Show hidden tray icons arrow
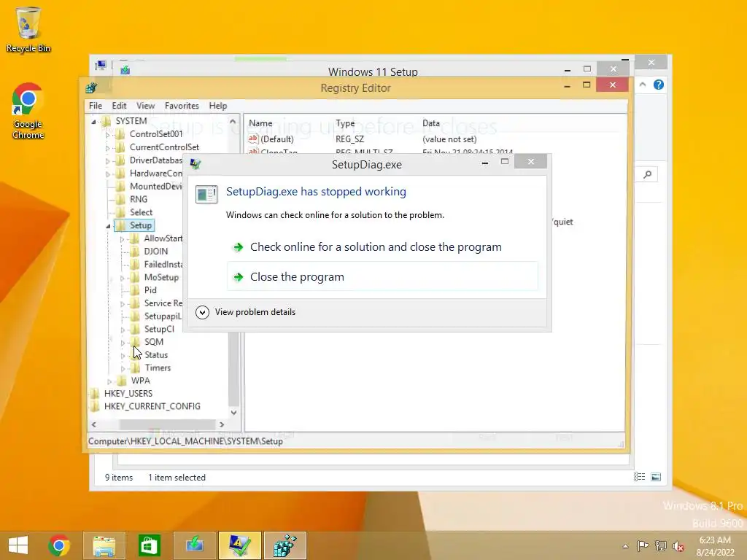This screenshot has width=747, height=560. 625,546
